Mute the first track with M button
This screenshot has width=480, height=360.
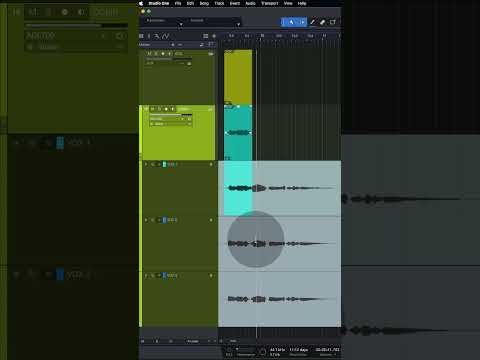coord(149,53)
